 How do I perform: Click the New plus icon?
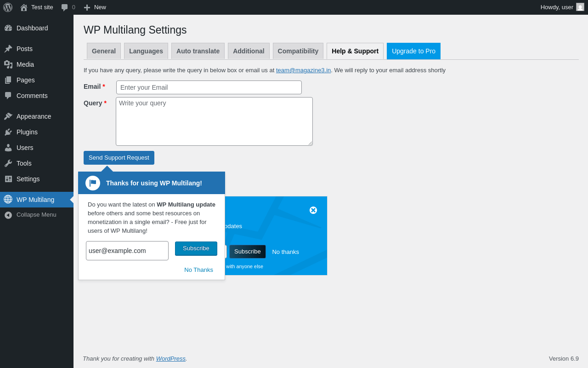click(87, 7)
